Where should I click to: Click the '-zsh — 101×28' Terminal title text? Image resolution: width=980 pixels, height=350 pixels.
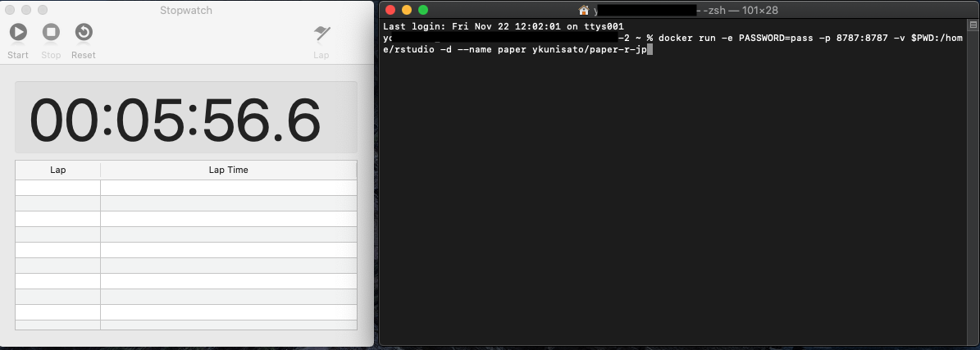pyautogui.click(x=740, y=10)
